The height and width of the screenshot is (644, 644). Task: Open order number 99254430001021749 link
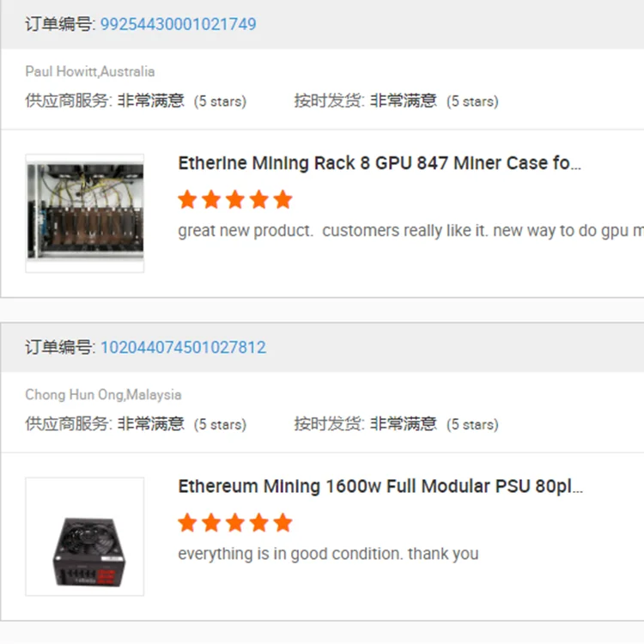179,24
